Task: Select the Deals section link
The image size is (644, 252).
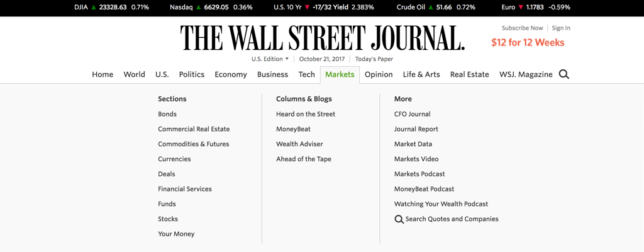Action: point(166,174)
